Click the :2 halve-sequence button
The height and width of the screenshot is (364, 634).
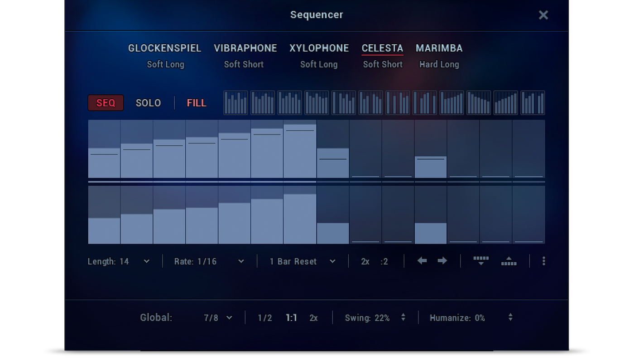(384, 261)
